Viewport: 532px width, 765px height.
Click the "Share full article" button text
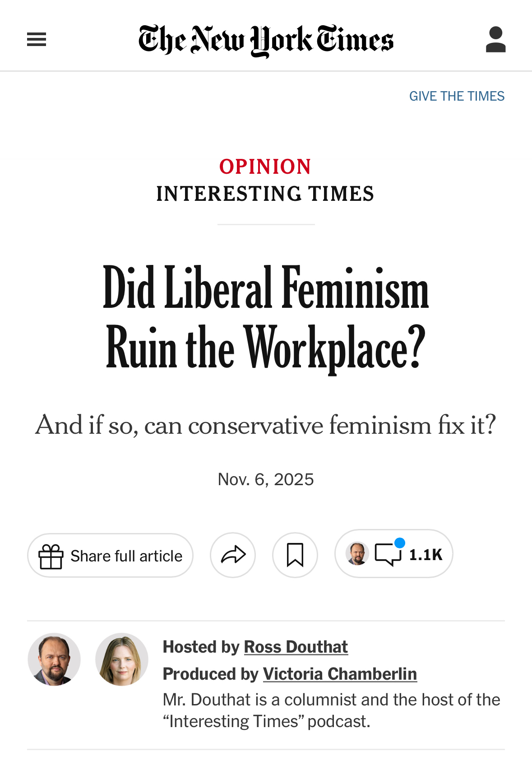tap(126, 556)
